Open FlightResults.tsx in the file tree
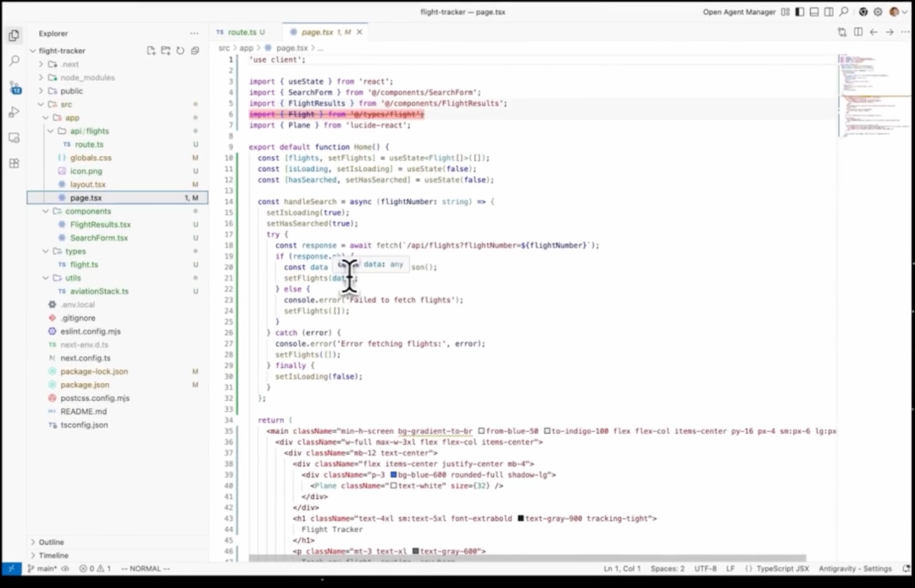Image resolution: width=915 pixels, height=588 pixels. tap(100, 225)
